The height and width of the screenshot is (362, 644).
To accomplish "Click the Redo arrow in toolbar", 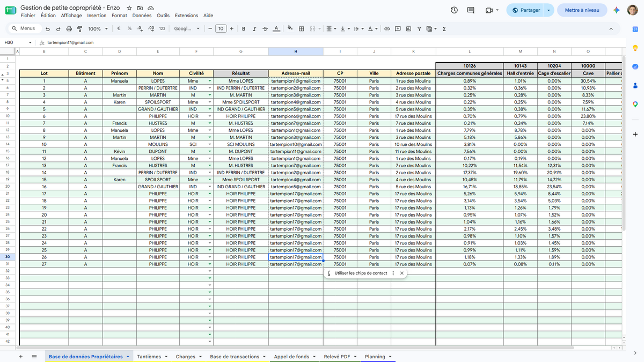I will 58,29.
